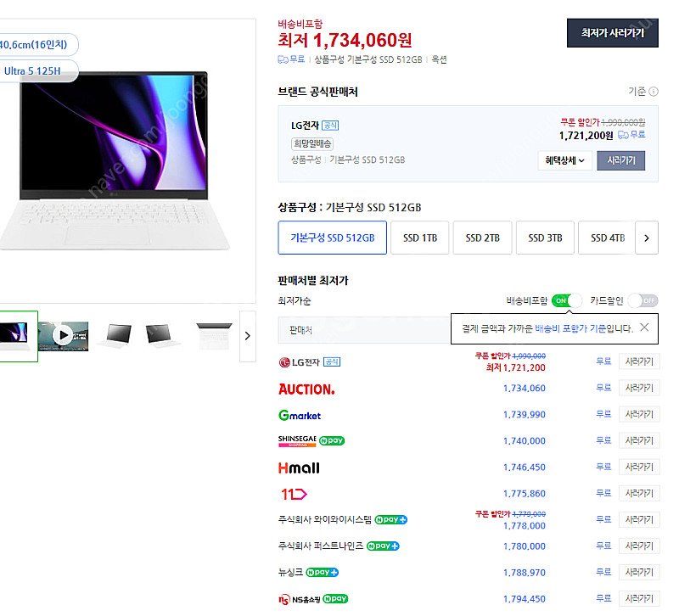Screen dimensions: 679x616
Task: Click 최저 1,721,200 price in seller list
Action: click(x=515, y=368)
